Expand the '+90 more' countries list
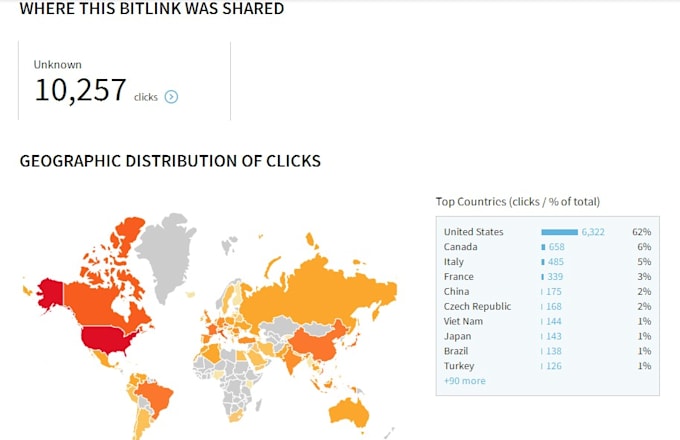Screen dimensions: 680x440 pyautogui.click(x=465, y=381)
